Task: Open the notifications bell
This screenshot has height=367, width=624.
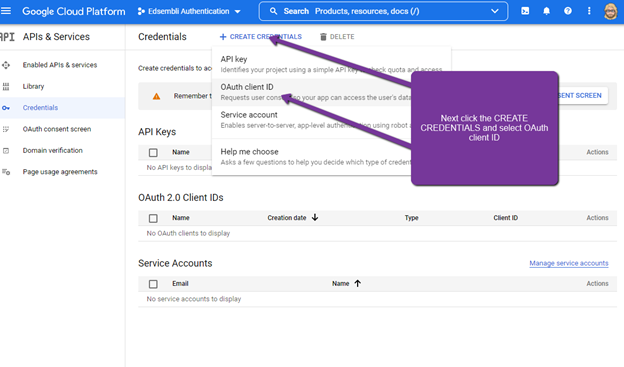Action: (x=546, y=11)
